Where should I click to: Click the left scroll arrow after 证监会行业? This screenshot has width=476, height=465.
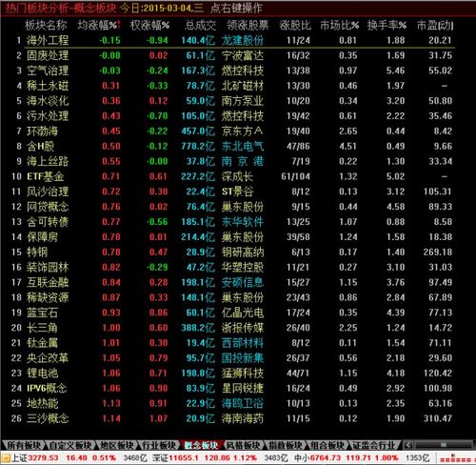pos(408,445)
